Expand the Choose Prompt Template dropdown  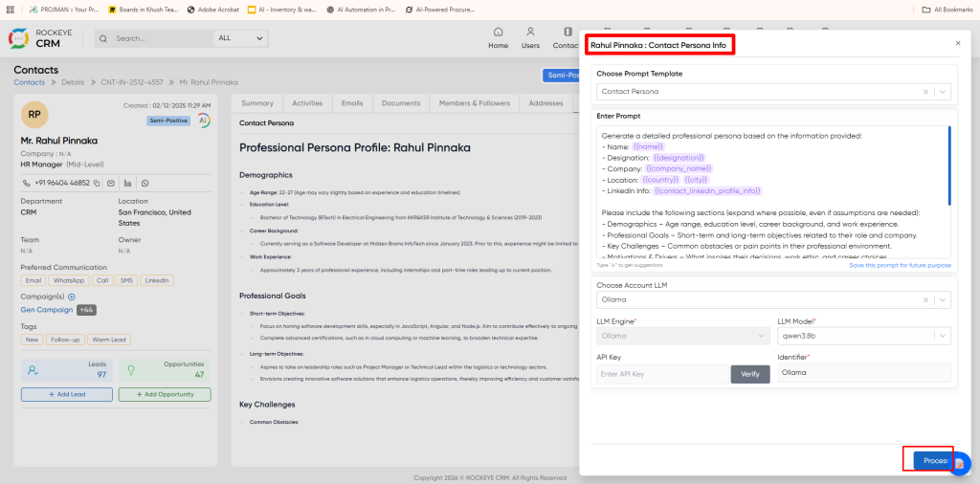coord(943,91)
